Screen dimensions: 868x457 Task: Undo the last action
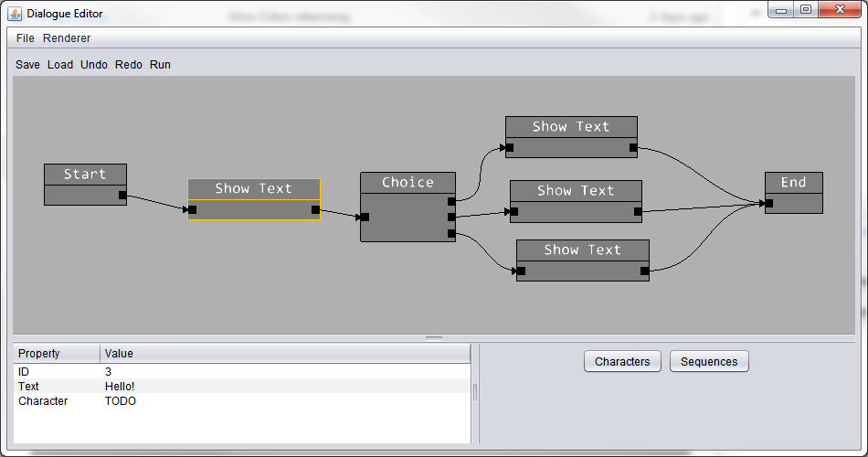point(94,65)
